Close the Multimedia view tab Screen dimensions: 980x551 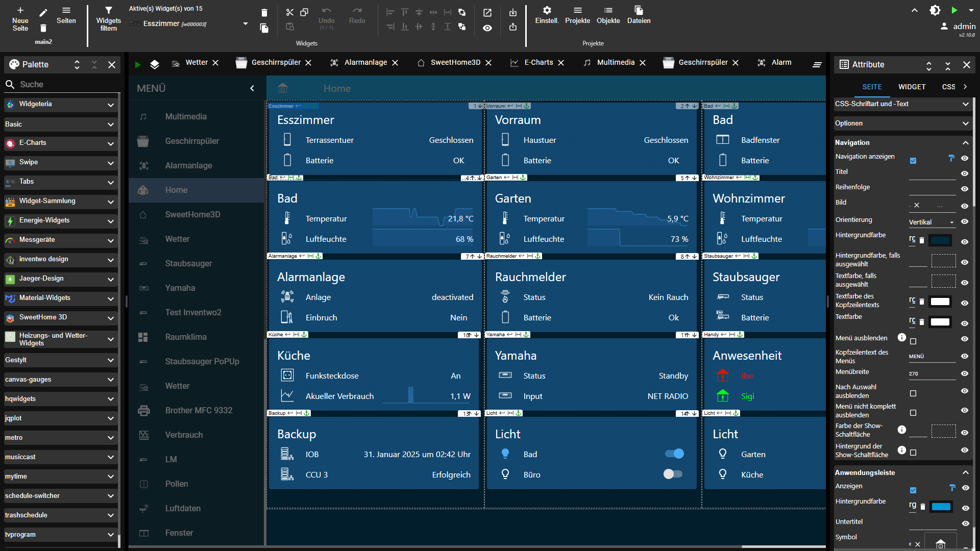pyautogui.click(x=643, y=63)
